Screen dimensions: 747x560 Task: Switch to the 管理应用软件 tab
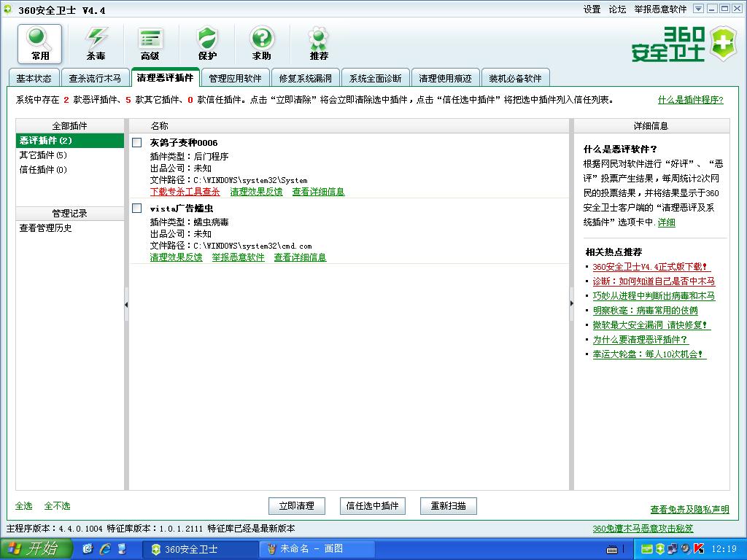[236, 79]
